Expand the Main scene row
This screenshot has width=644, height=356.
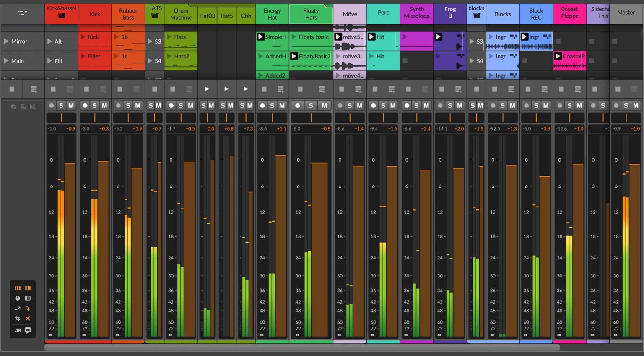point(6,60)
